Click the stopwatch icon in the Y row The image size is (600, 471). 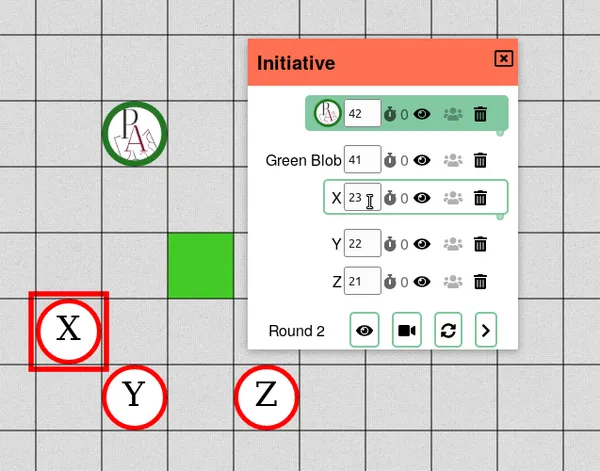(390, 244)
